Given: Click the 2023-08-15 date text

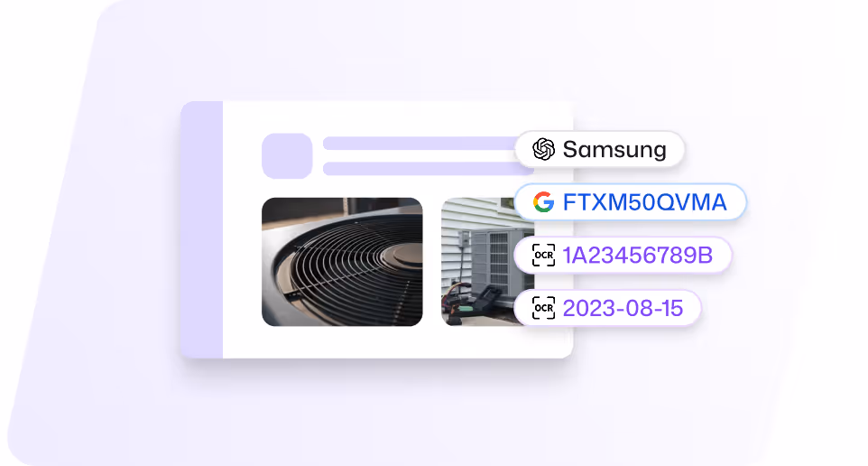Looking at the screenshot, I should coord(623,309).
